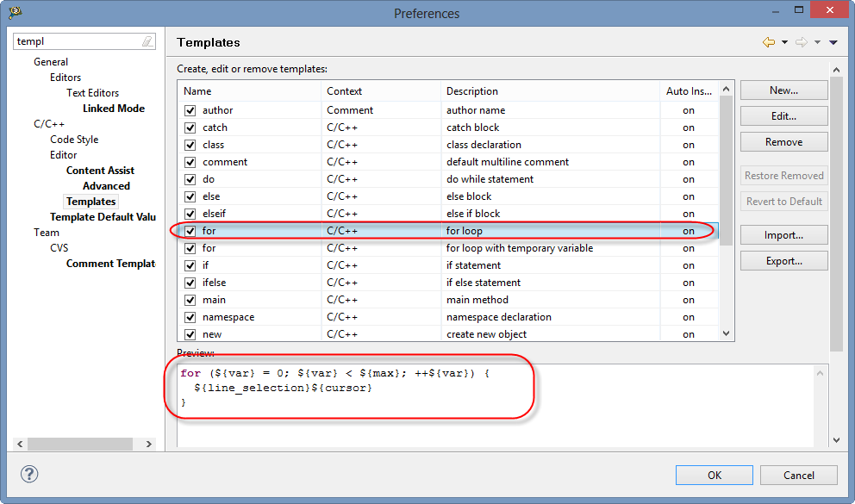
Task: Select Code Style in preferences tree
Action: pyautogui.click(x=74, y=140)
